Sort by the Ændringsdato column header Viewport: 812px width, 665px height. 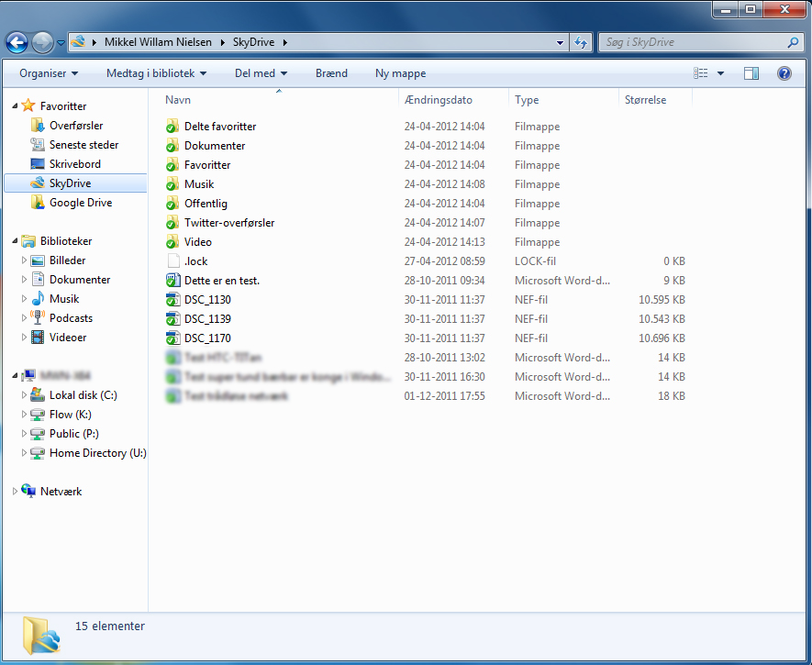point(454,100)
